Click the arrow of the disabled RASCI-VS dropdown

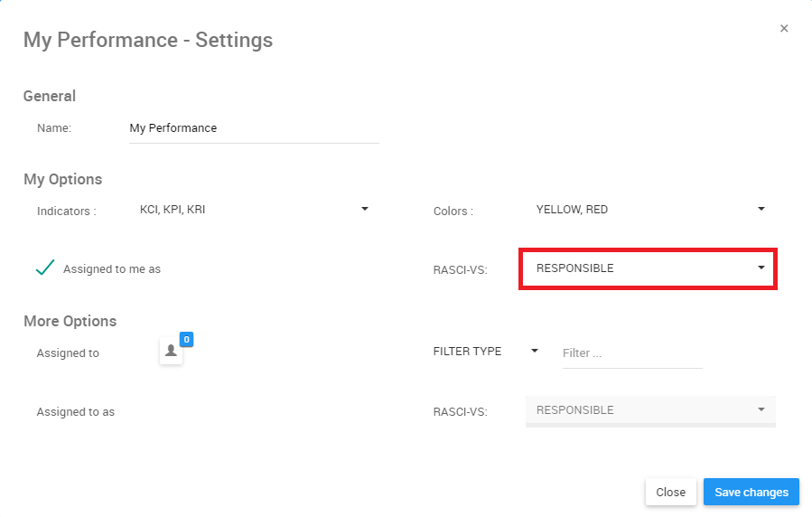click(x=761, y=409)
